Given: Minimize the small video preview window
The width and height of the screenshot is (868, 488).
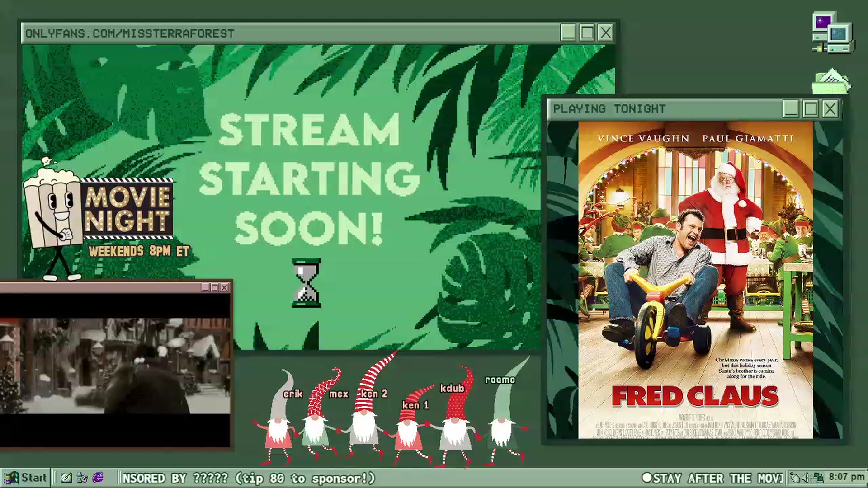Looking at the screenshot, I should coord(205,287).
